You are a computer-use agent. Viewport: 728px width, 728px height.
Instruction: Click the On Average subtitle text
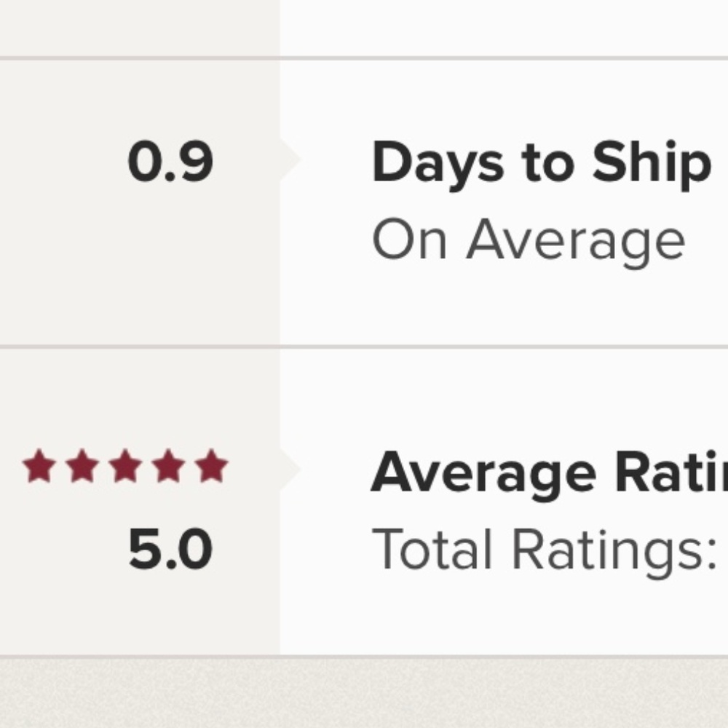(x=529, y=242)
